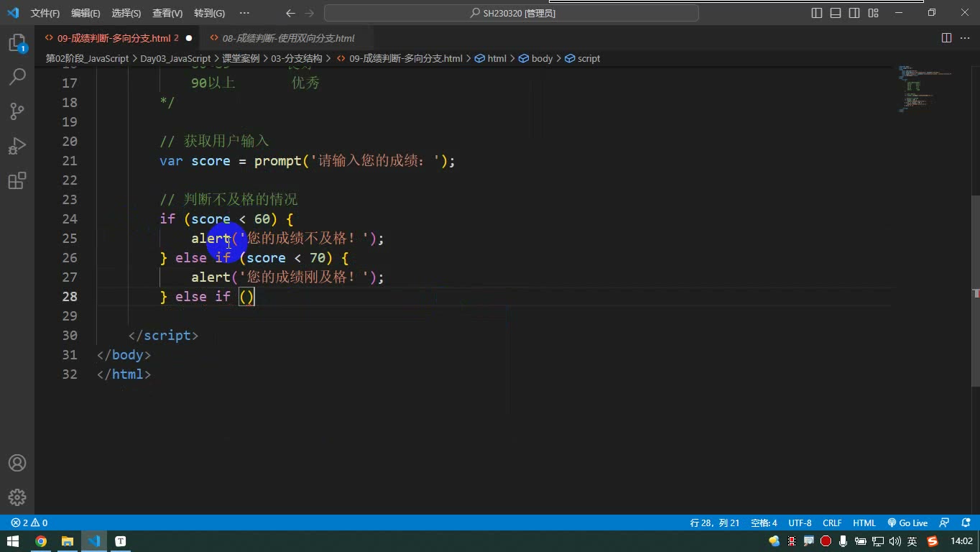The width and height of the screenshot is (980, 552).
Task: Toggle the 英 input language indicator
Action: click(x=912, y=541)
